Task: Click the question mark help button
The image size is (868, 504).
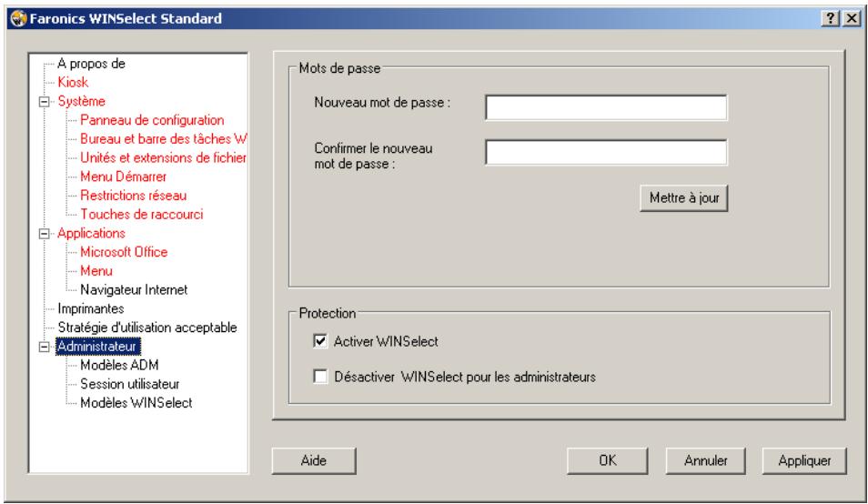Action: [x=830, y=18]
